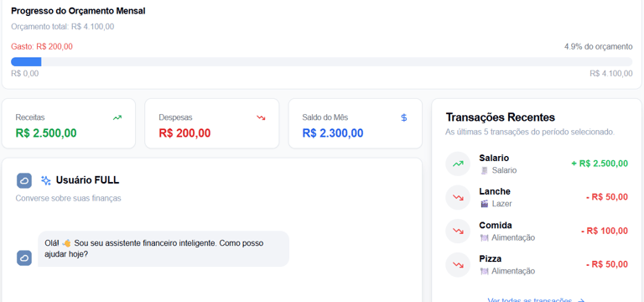This screenshot has width=644, height=302.
Task: Click the Receitas R$ 2.500,00 value
Action: (x=46, y=133)
